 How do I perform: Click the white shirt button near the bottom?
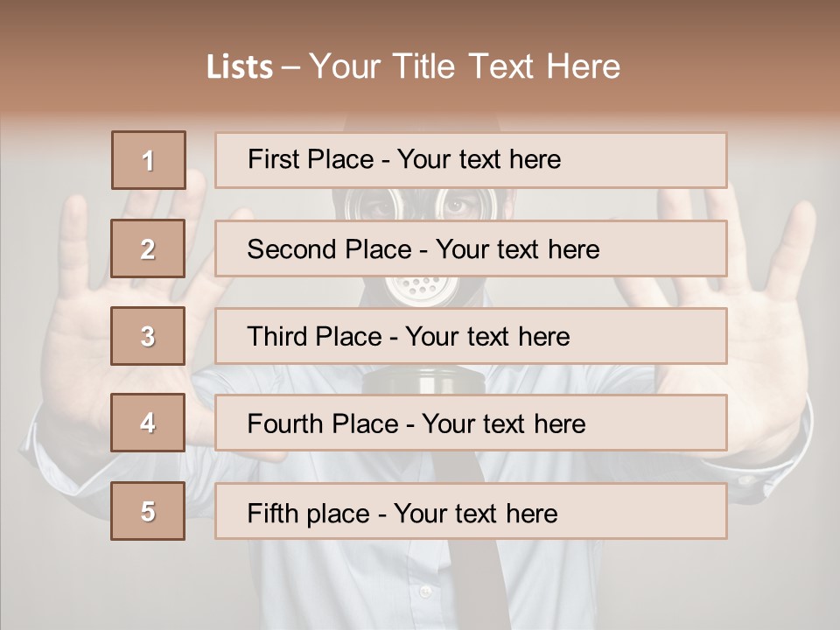pos(425,591)
